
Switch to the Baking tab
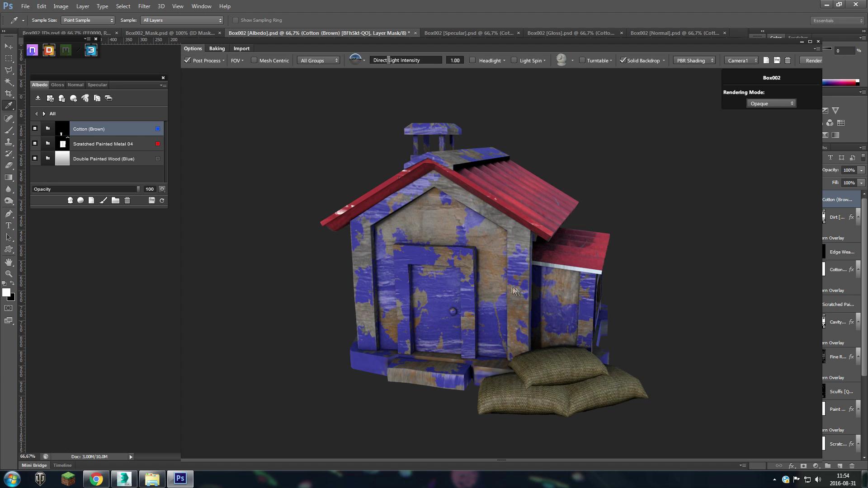[217, 48]
